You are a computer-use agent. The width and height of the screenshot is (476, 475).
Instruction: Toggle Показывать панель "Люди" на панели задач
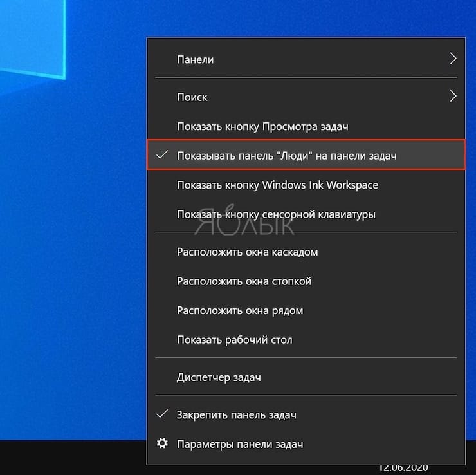(306, 155)
